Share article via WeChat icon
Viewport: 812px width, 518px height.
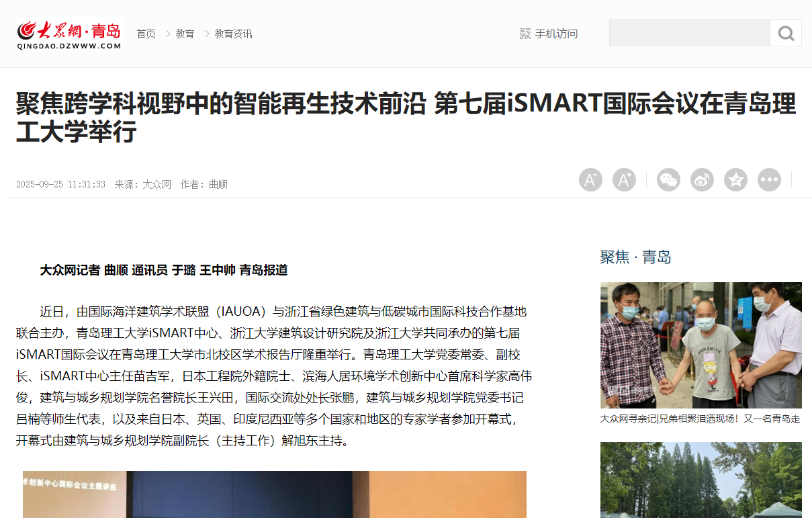668,180
